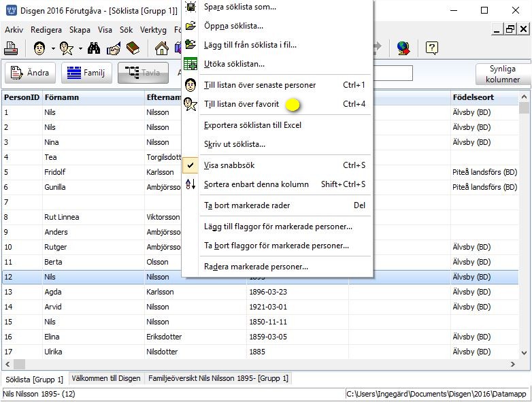Choose Ta bort markerade rader
This screenshot has height=402, width=532.
pos(278,205)
